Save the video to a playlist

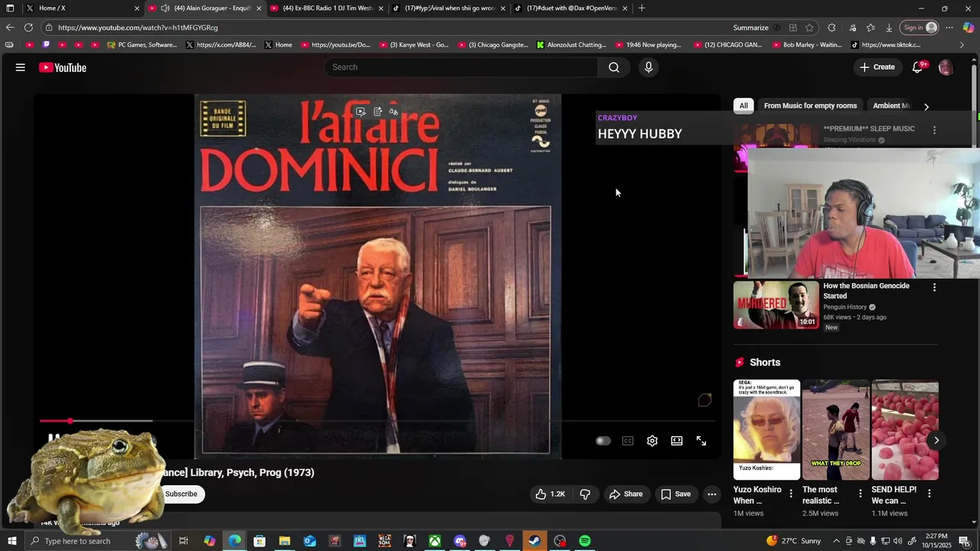click(675, 494)
